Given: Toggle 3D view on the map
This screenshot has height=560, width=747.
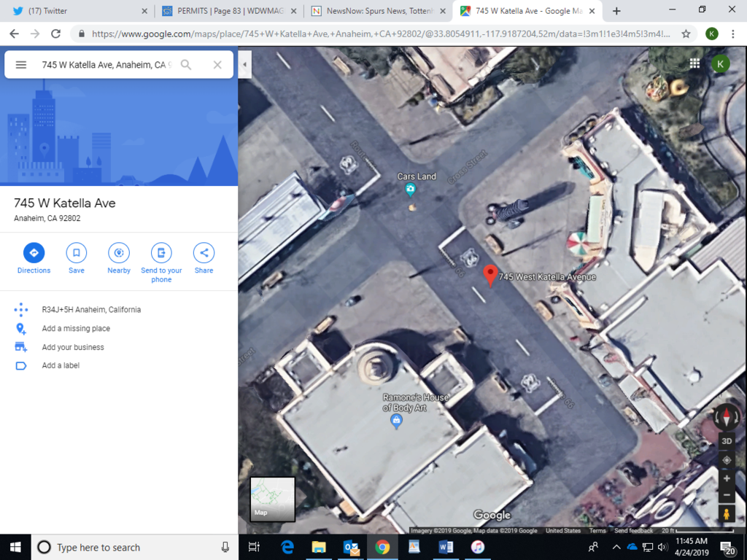Looking at the screenshot, I should click(727, 441).
